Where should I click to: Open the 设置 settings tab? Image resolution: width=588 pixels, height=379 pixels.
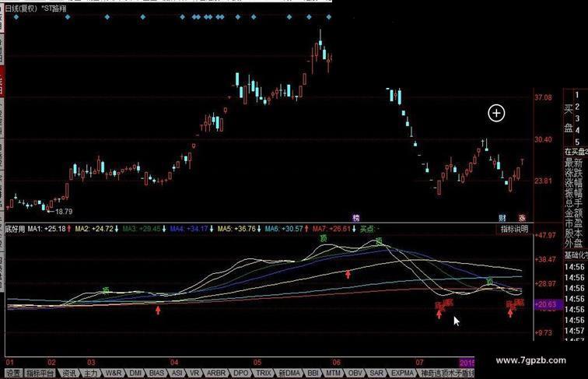[x=14, y=374]
